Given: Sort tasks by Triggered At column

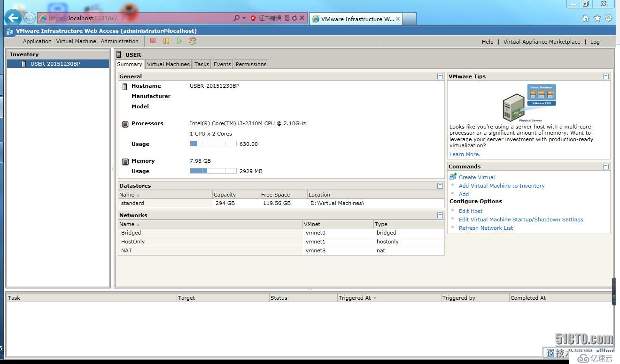Looking at the screenshot, I should pyautogui.click(x=389, y=297).
